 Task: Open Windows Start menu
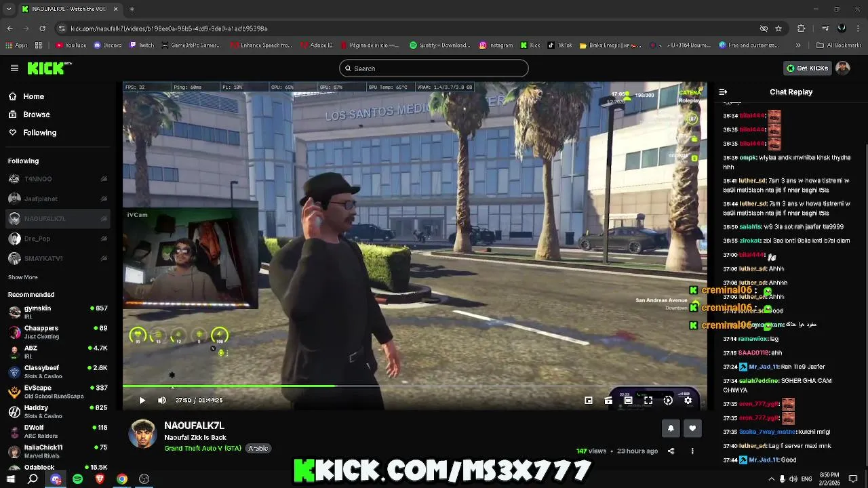point(10,479)
